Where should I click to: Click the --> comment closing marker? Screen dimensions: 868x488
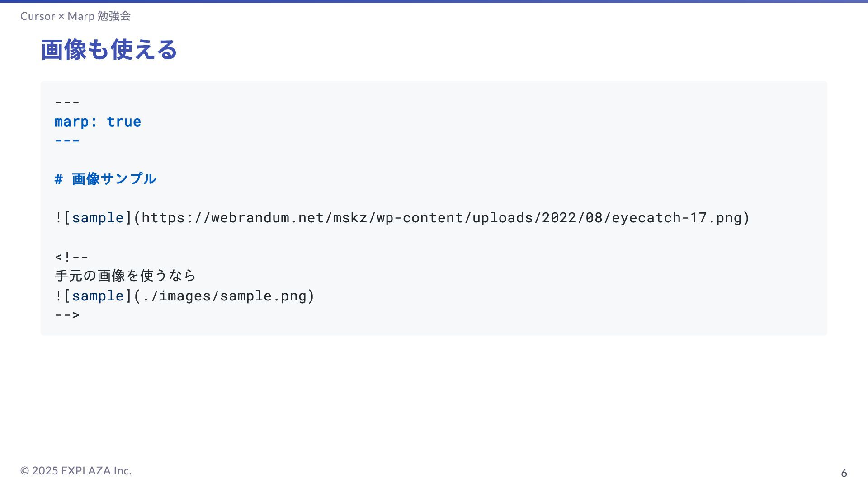67,314
